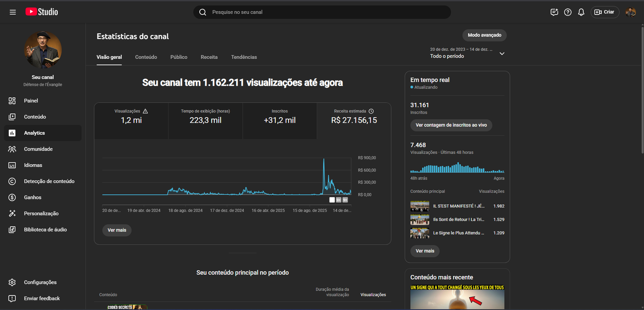Screen dimensions: 644x310
Task: Click Ver contagem de inscritos ao vivo
Action: pyautogui.click(x=451, y=125)
